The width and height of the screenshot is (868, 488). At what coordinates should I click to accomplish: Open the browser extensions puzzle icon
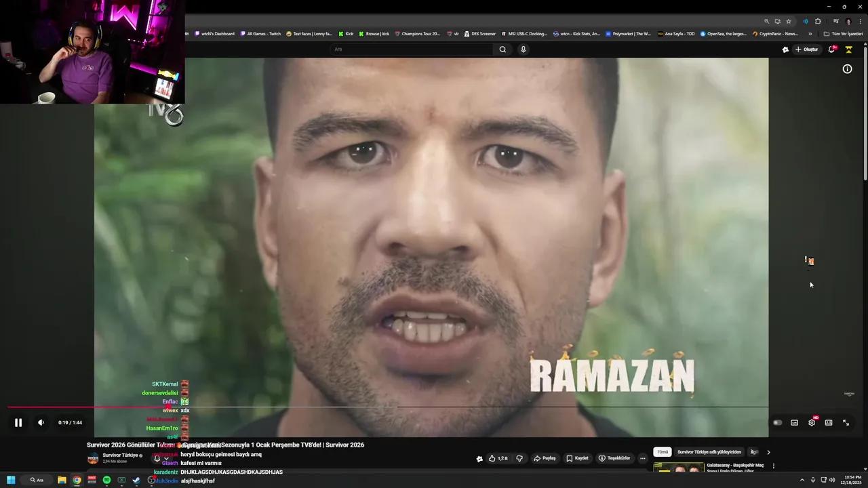click(817, 21)
